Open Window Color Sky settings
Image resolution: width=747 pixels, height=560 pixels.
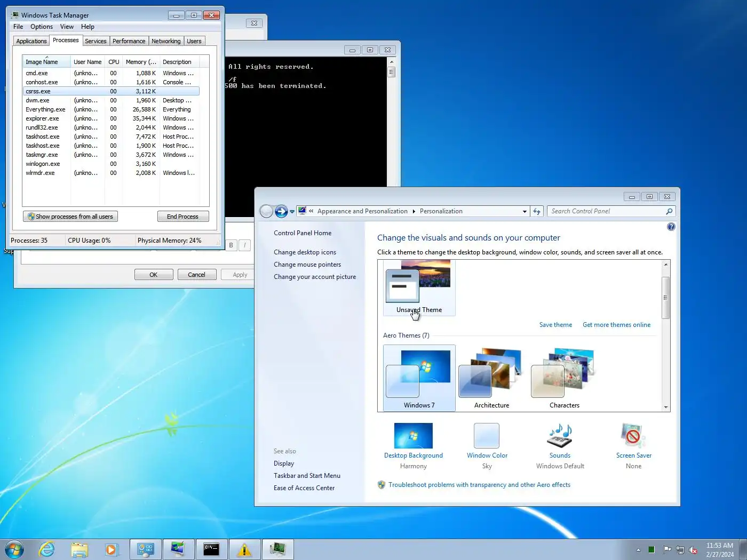pyautogui.click(x=487, y=446)
